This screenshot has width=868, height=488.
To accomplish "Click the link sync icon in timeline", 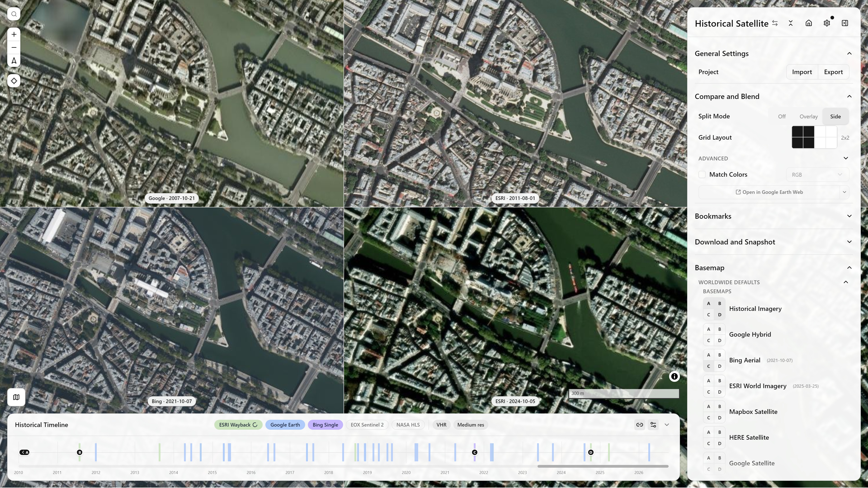I will tap(639, 425).
